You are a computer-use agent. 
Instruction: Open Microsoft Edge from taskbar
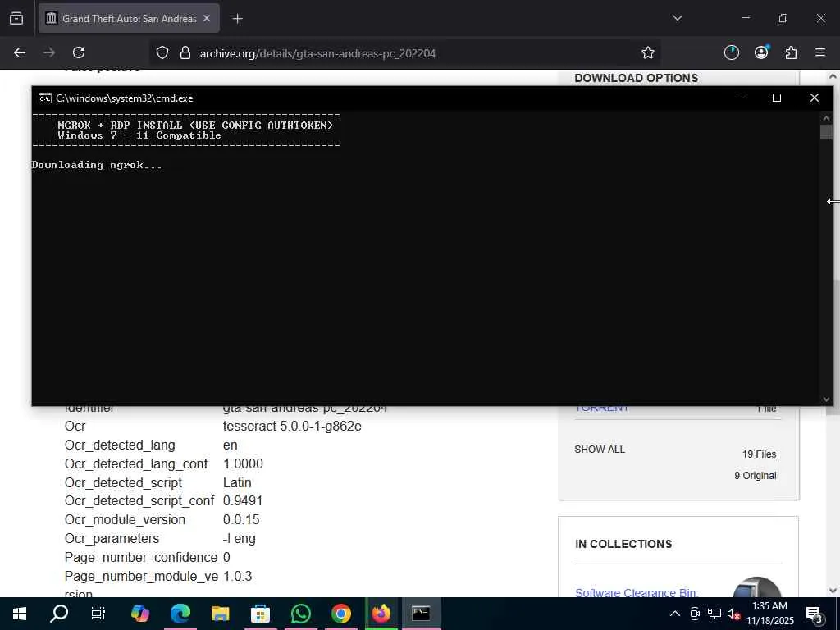[x=180, y=614]
